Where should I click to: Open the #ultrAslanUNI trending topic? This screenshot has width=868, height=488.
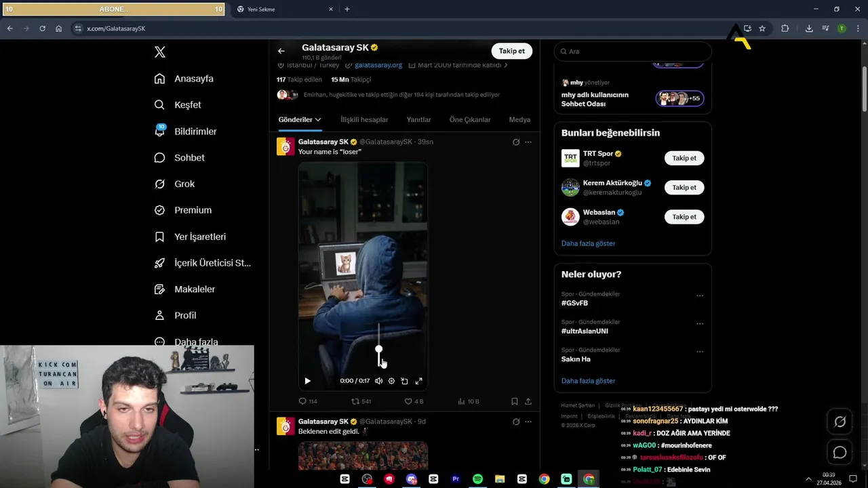click(585, 331)
